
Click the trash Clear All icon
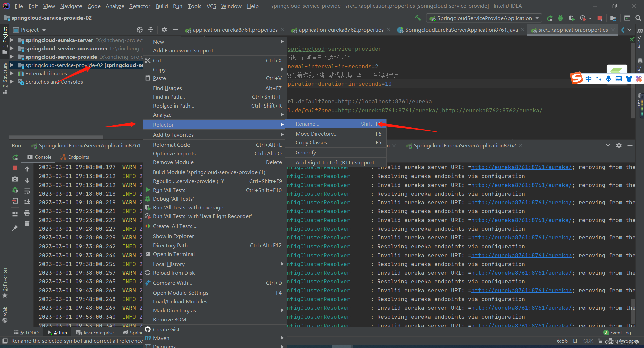pos(27,223)
